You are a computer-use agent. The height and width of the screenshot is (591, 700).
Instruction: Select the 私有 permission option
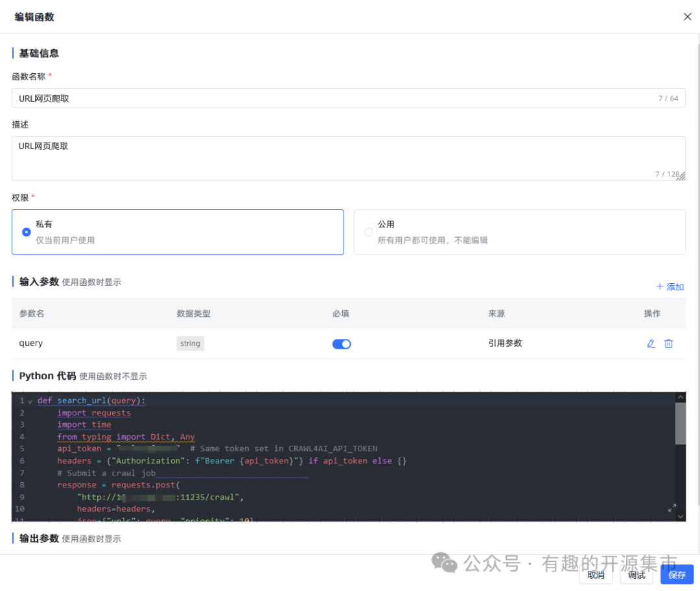pos(27,232)
